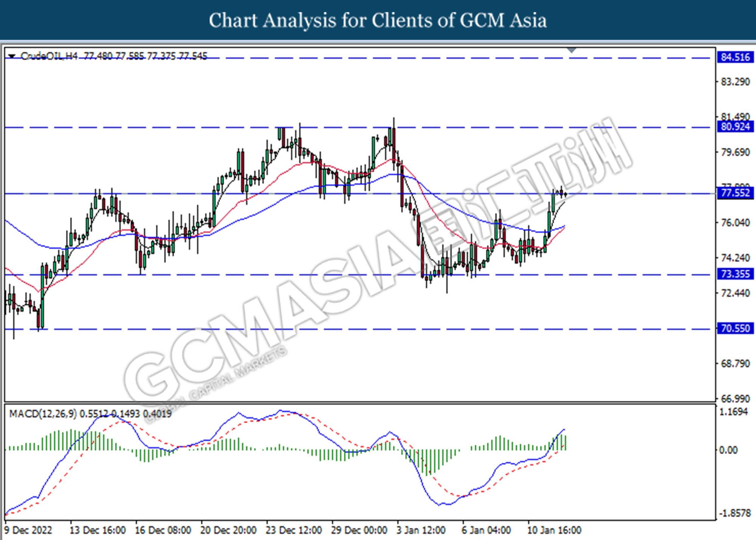Select the 80.924 price level label
756x540 pixels.
(x=735, y=127)
